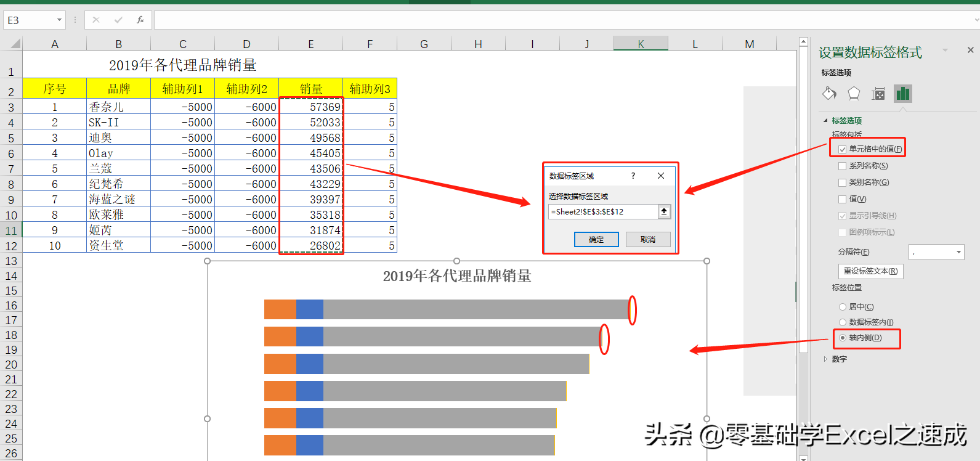Enable 值(V) checkbox

pos(843,199)
